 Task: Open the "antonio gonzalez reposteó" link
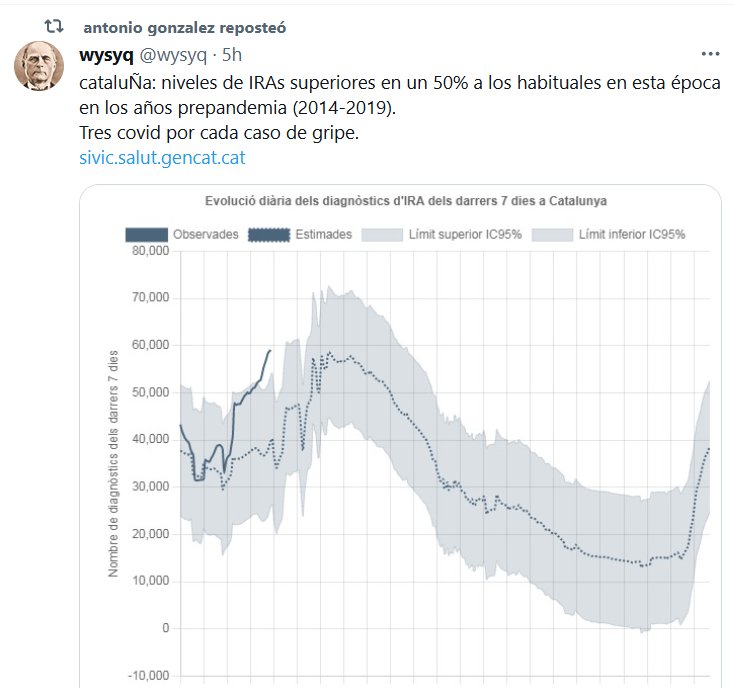click(x=185, y=28)
